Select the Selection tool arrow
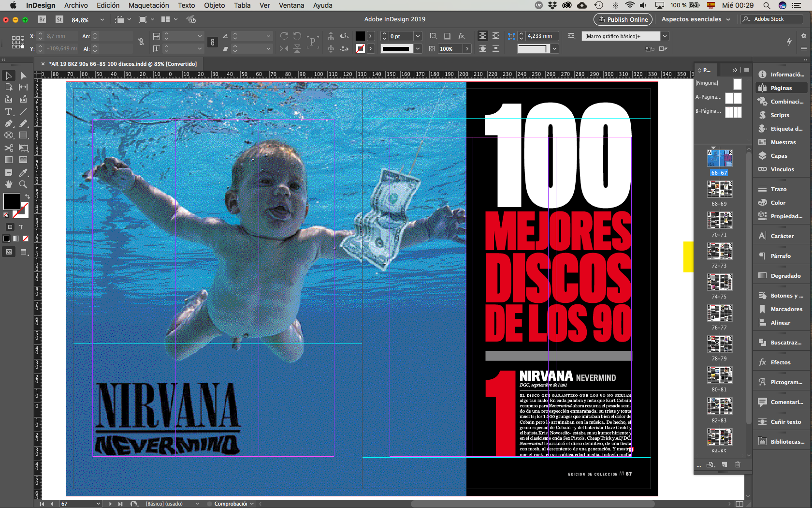Screen dimensions: 812x508 tap(9, 75)
